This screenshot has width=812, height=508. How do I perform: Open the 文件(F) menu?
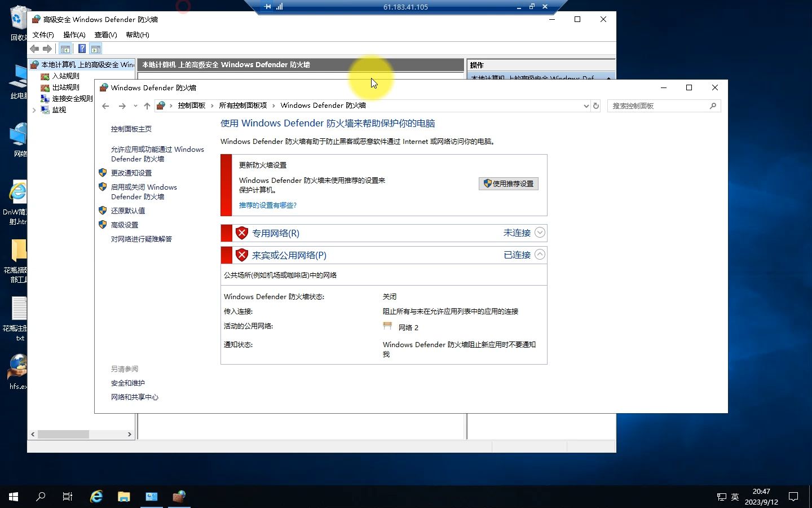pyautogui.click(x=43, y=35)
